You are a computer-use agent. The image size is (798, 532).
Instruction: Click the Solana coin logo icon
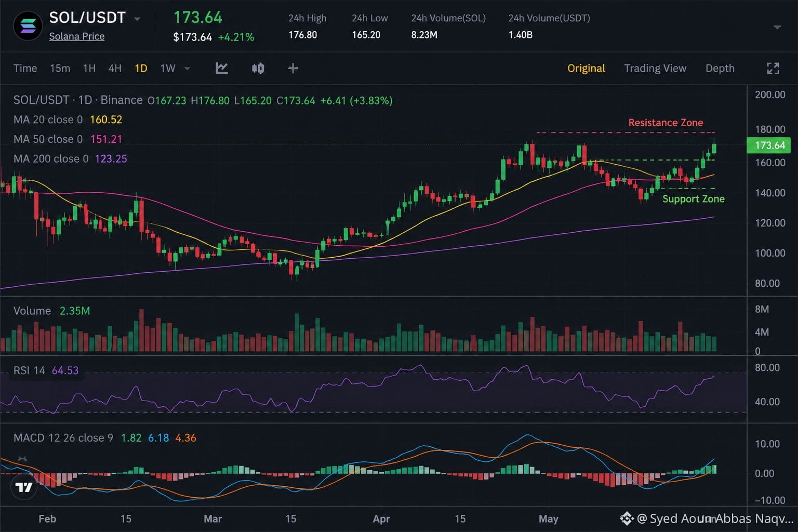click(28, 26)
